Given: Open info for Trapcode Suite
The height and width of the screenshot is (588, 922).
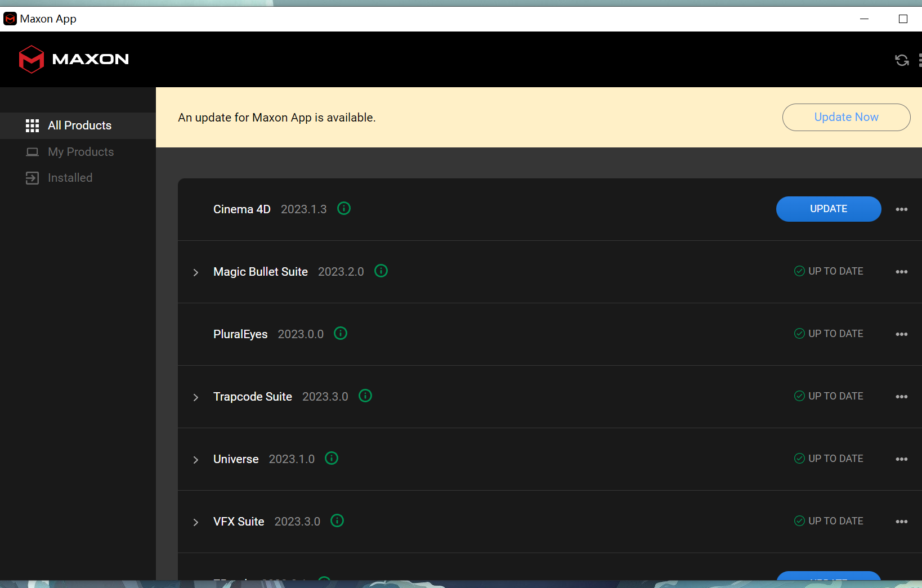Looking at the screenshot, I should point(365,396).
